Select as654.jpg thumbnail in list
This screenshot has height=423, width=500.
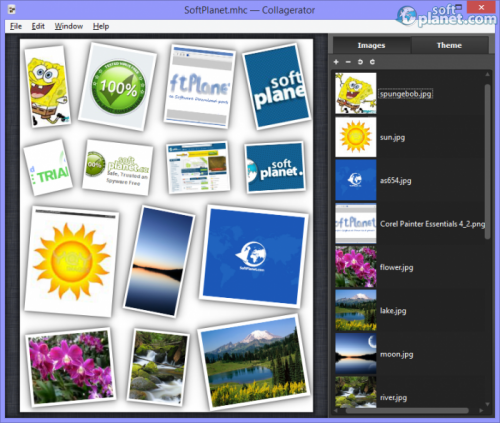pos(356,180)
